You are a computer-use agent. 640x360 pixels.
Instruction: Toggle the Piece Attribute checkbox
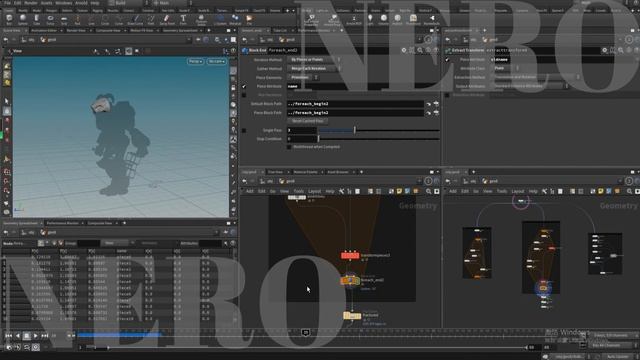[244, 86]
